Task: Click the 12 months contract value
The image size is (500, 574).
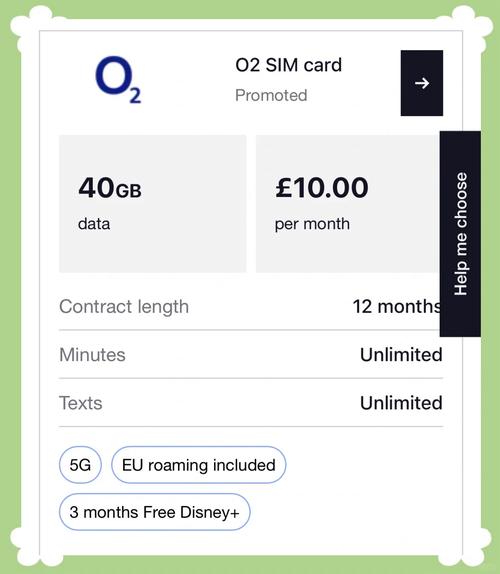Action: pyautogui.click(x=397, y=306)
